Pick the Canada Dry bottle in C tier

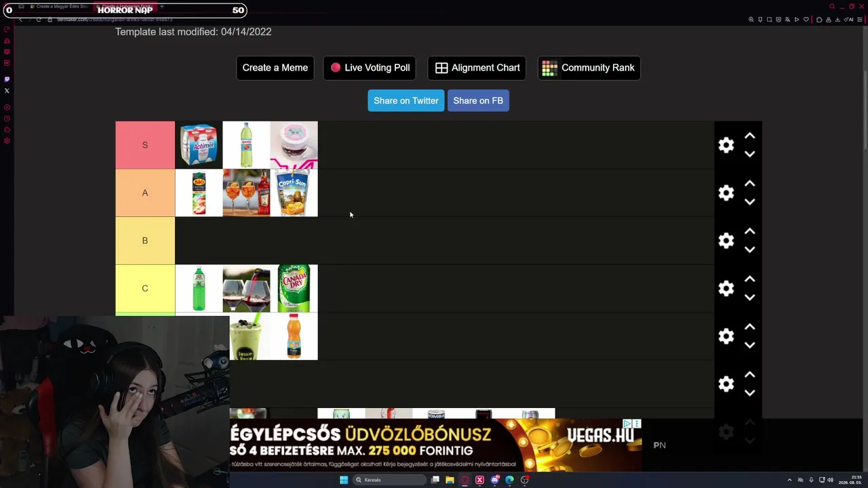[x=294, y=289]
